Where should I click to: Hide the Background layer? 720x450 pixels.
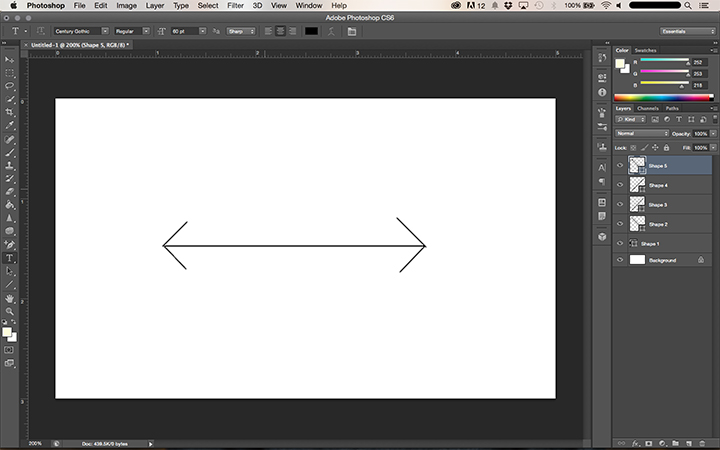point(620,260)
